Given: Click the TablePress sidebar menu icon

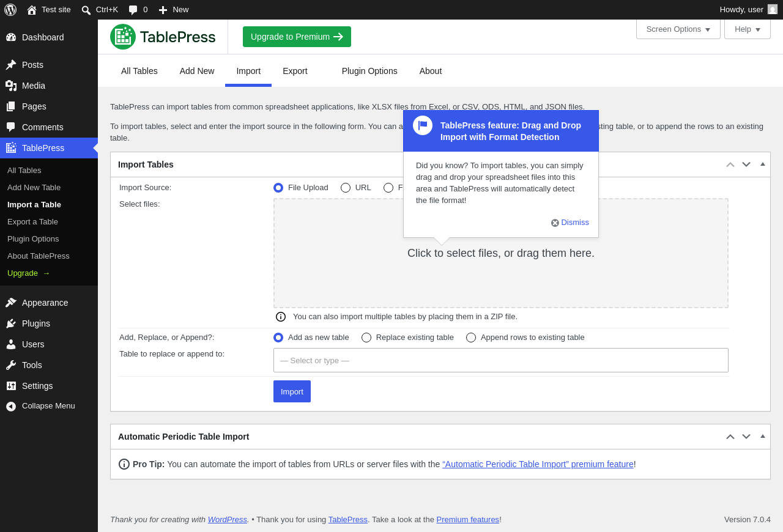Looking at the screenshot, I should [11, 148].
